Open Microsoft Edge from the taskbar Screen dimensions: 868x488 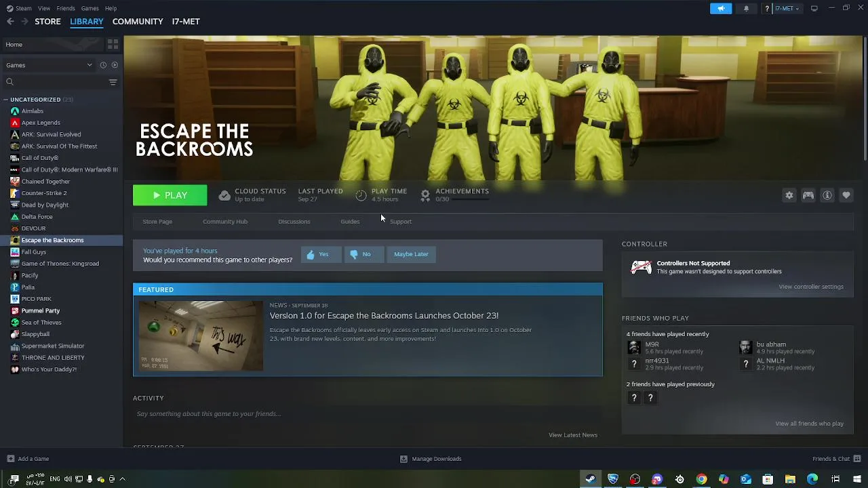812,479
